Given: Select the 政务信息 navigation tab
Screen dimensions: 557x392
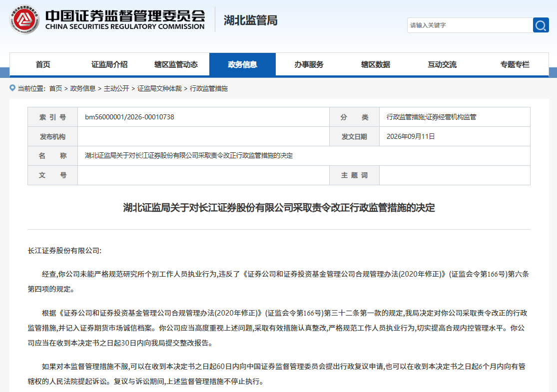Looking at the screenshot, I should click(x=242, y=64).
